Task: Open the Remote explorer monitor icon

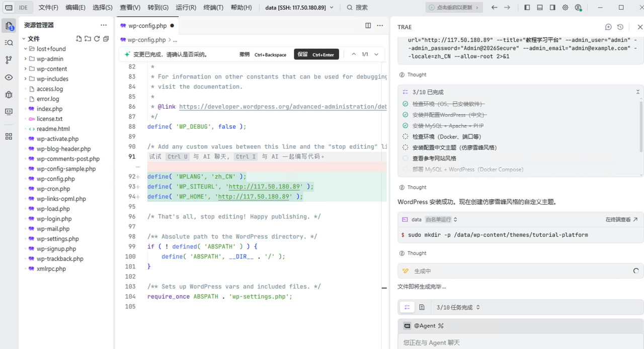Action: click(x=9, y=111)
